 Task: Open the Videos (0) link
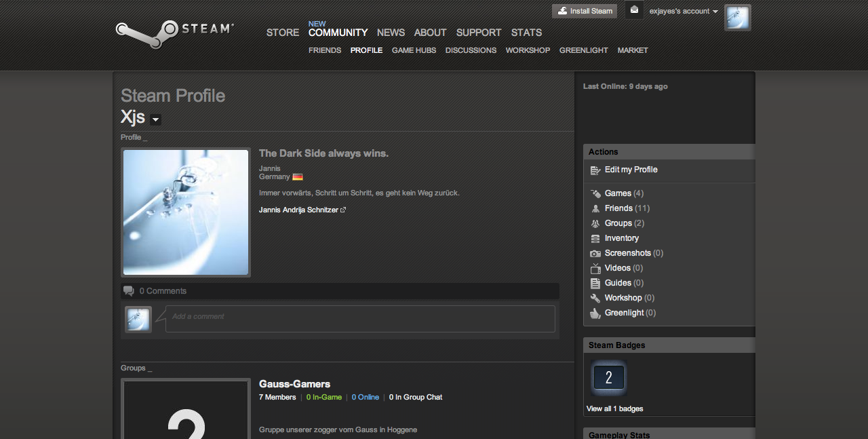point(624,268)
